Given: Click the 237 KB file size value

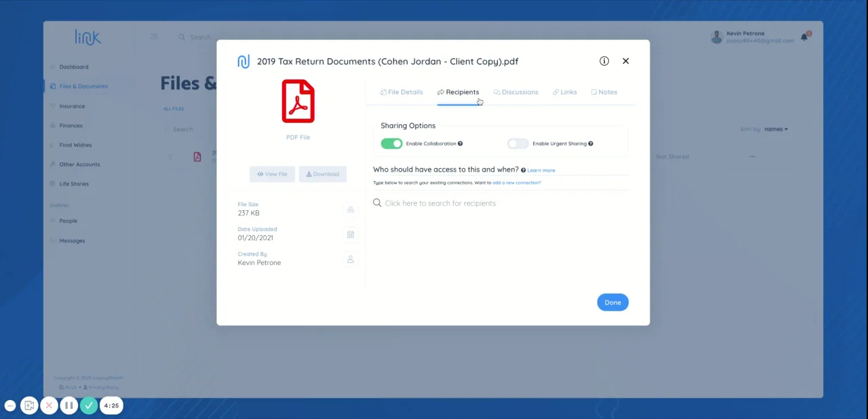Looking at the screenshot, I should pos(248,213).
